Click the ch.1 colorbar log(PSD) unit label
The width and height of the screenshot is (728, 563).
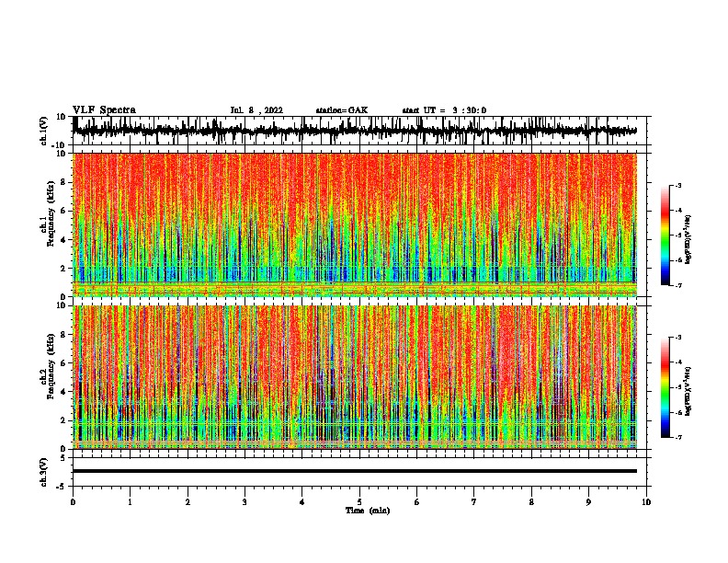coord(688,239)
